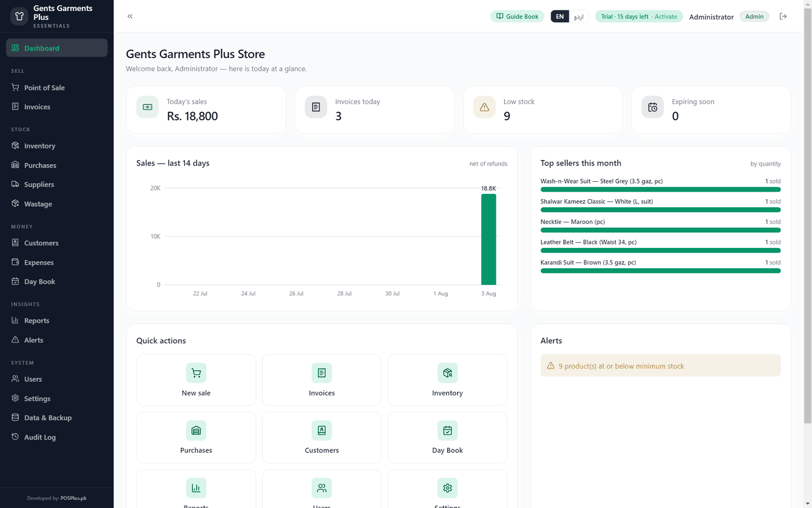Click the Invoices today card icon
Viewport: 812px width, 508px height.
[x=316, y=107]
